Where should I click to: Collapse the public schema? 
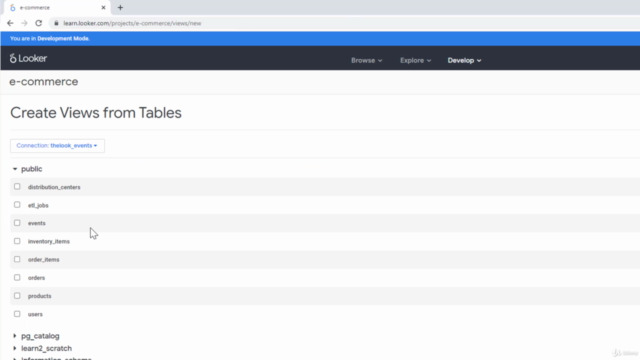15,169
